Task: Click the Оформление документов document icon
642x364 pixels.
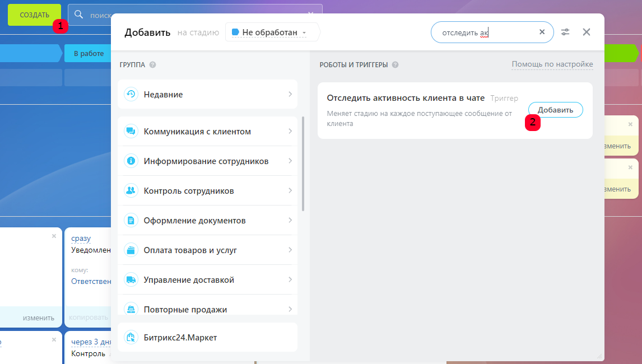Action: pyautogui.click(x=131, y=221)
